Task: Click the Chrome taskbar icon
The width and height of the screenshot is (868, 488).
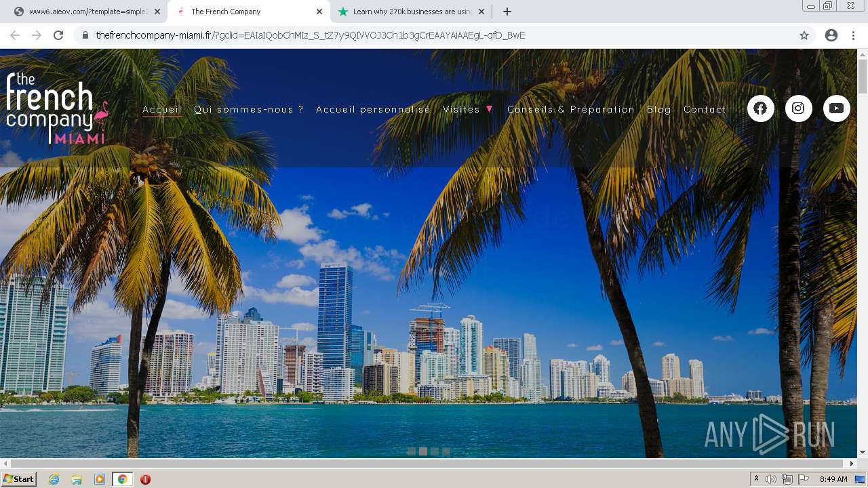Action: pyautogui.click(x=123, y=479)
